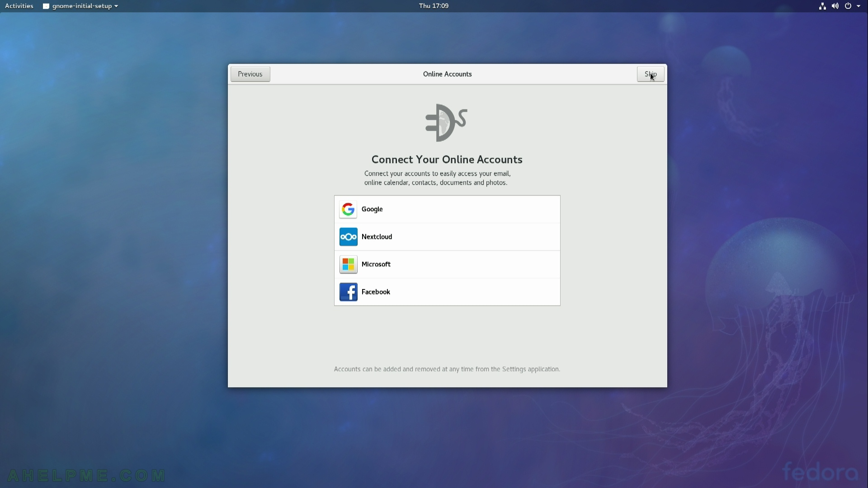Expand the system menu arrow in top bar
Screen dimensions: 868x488
[x=859, y=6]
